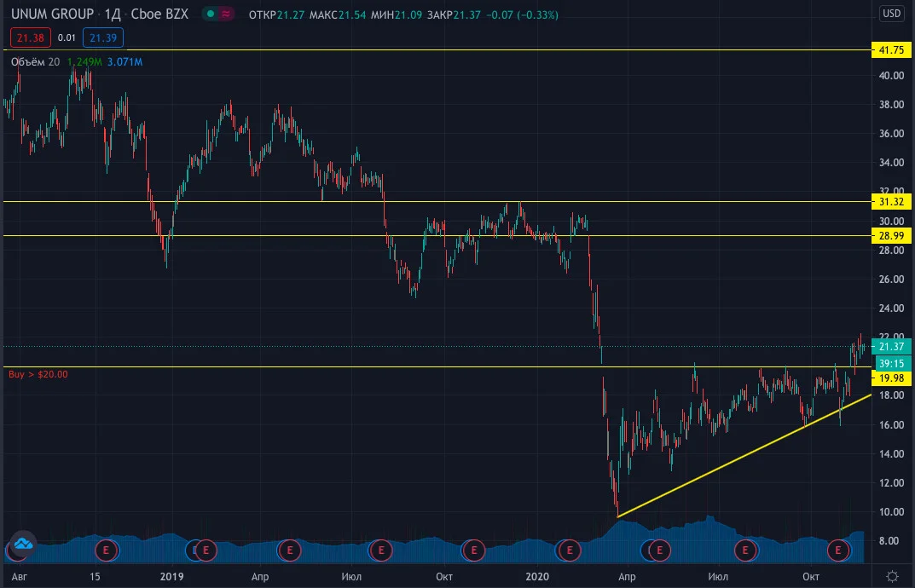Click the pink approximate-data indicator icon
915x588 pixels.
point(226,14)
